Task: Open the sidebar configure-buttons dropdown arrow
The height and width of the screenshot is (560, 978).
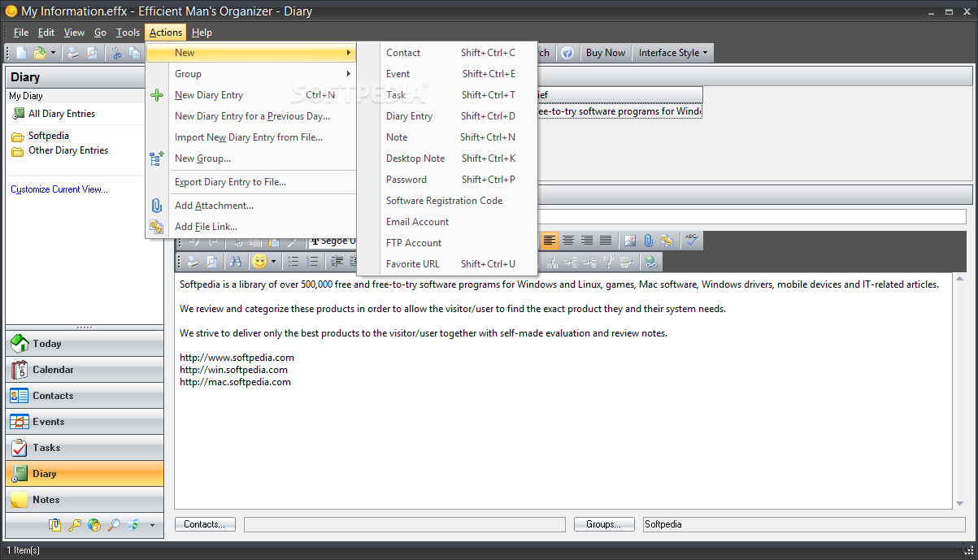Action: pos(152,525)
